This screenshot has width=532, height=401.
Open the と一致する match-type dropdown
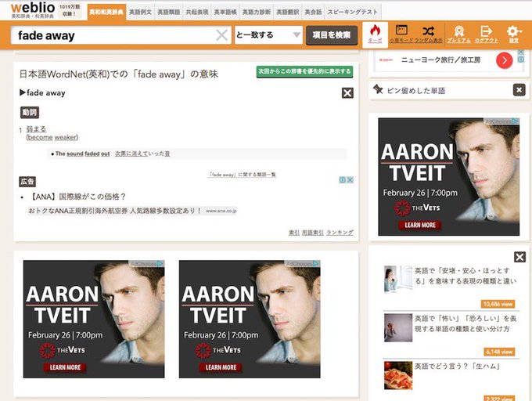(268, 35)
